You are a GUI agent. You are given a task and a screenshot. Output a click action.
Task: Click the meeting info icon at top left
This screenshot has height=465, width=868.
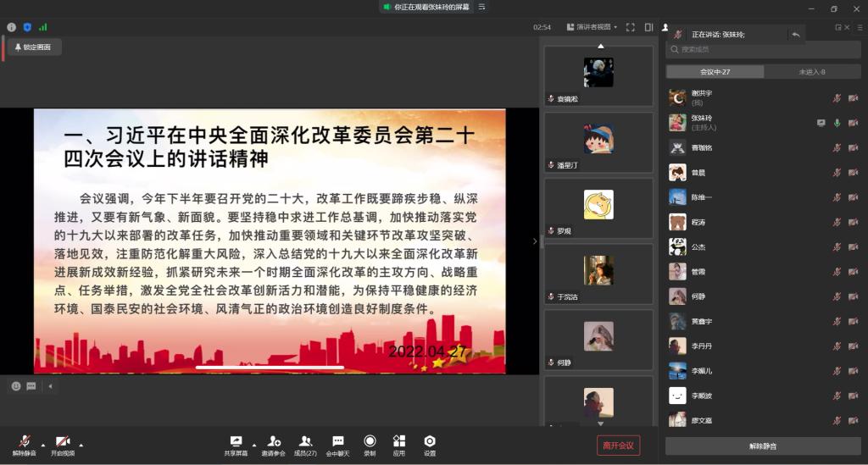[x=12, y=27]
